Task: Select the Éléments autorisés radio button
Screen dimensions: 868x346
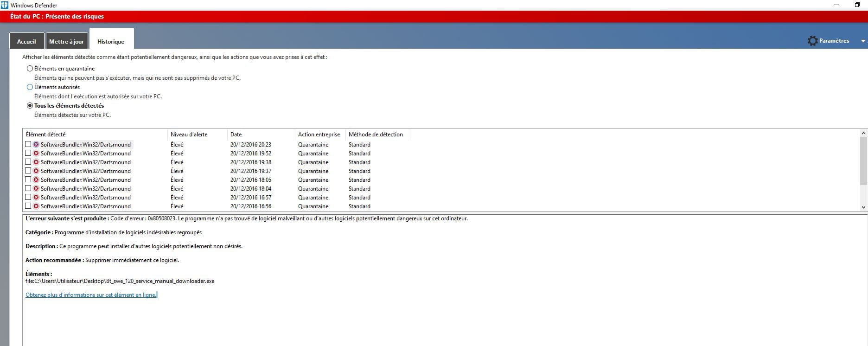Action: (x=30, y=87)
